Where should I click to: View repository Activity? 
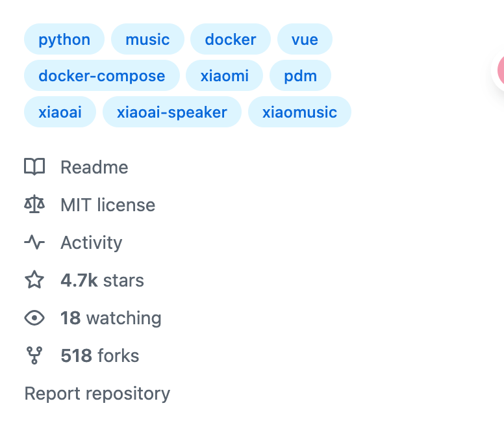pyautogui.click(x=91, y=242)
